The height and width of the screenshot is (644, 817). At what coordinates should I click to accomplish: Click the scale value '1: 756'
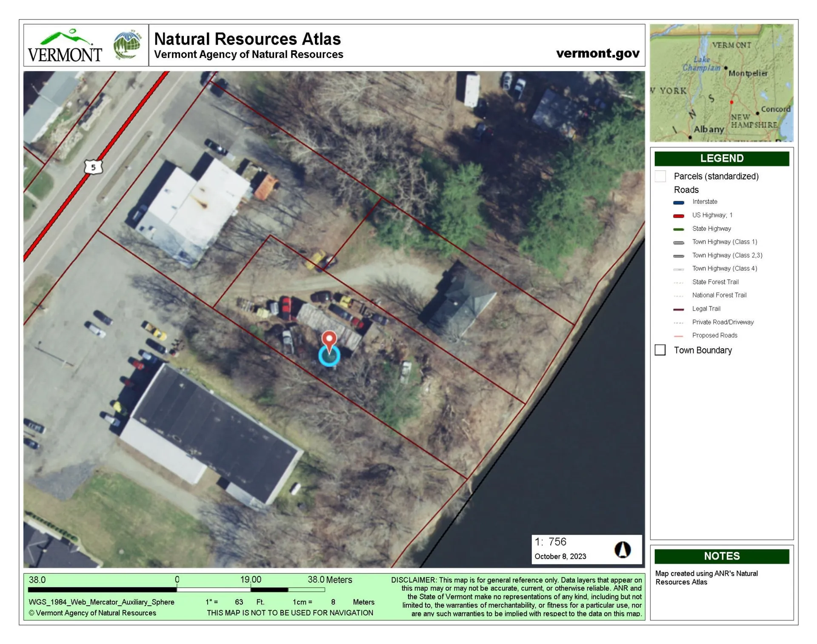click(550, 542)
